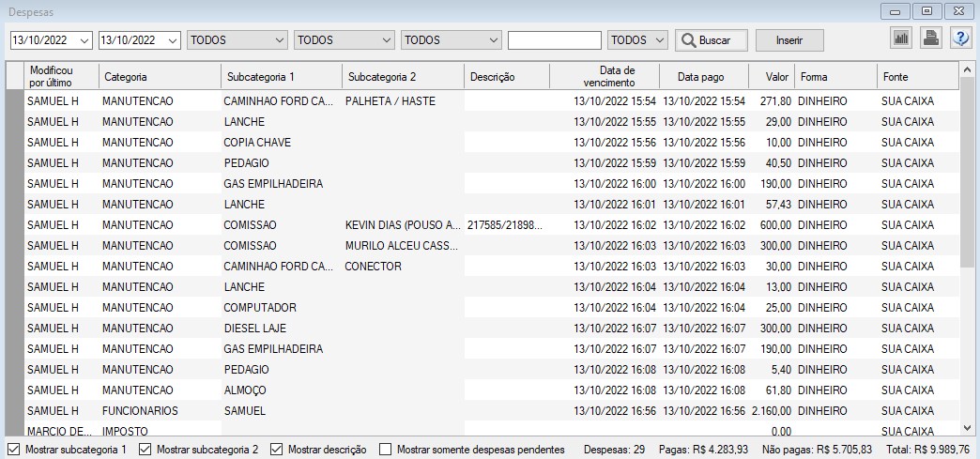
Task: Disable the Mostrar descrição checkbox
Action: pyautogui.click(x=276, y=450)
